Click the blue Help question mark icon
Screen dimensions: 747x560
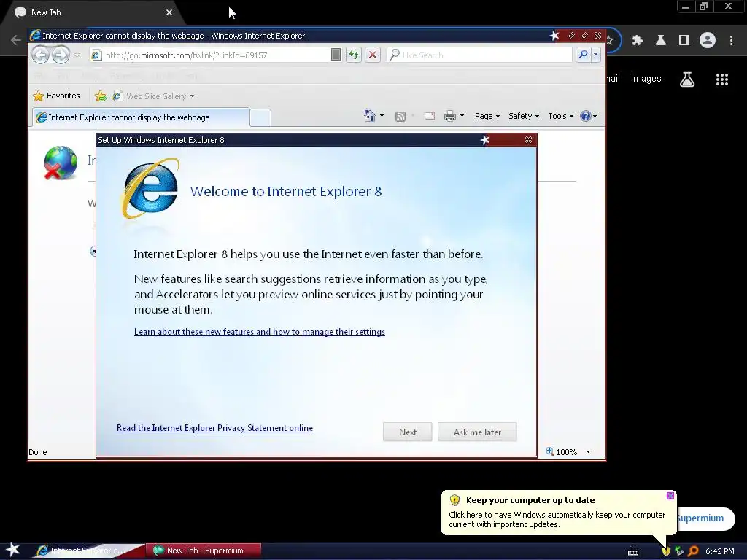[586, 116]
